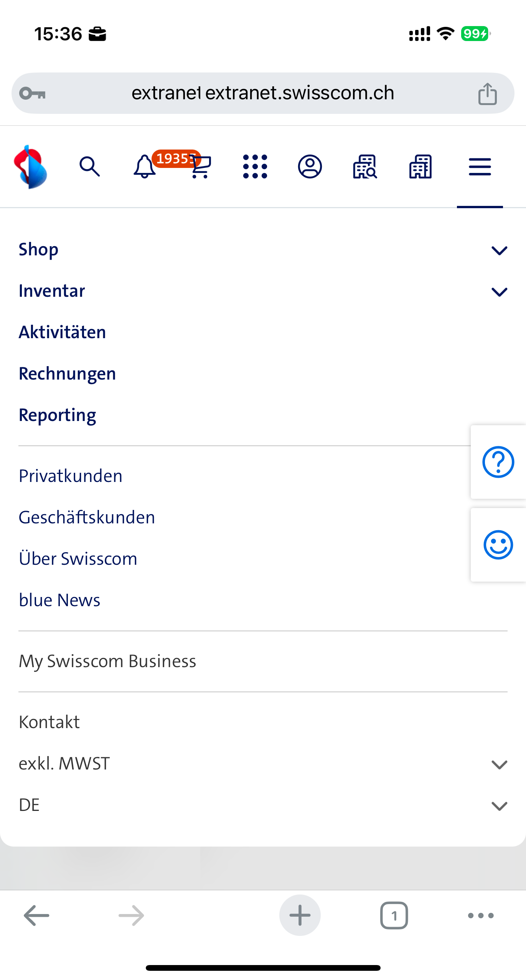Click the Swisscom logo
Image resolution: width=526 pixels, height=980 pixels.
point(30,167)
